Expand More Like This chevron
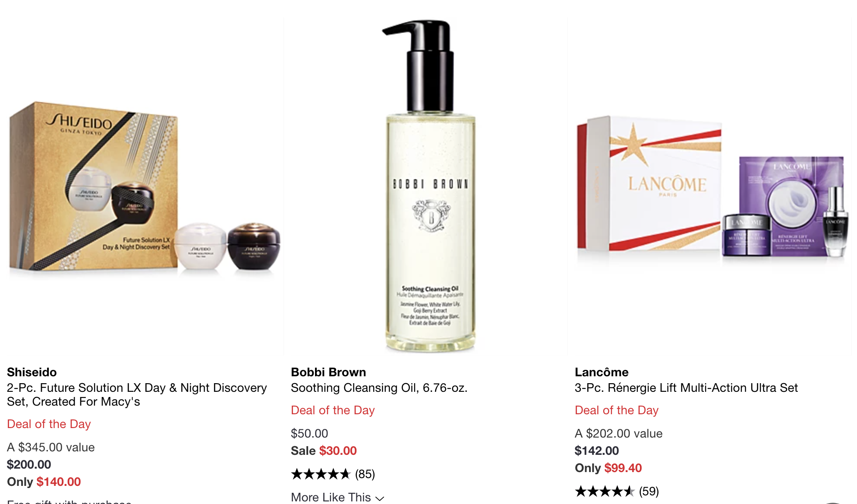857x504 pixels. (380, 498)
